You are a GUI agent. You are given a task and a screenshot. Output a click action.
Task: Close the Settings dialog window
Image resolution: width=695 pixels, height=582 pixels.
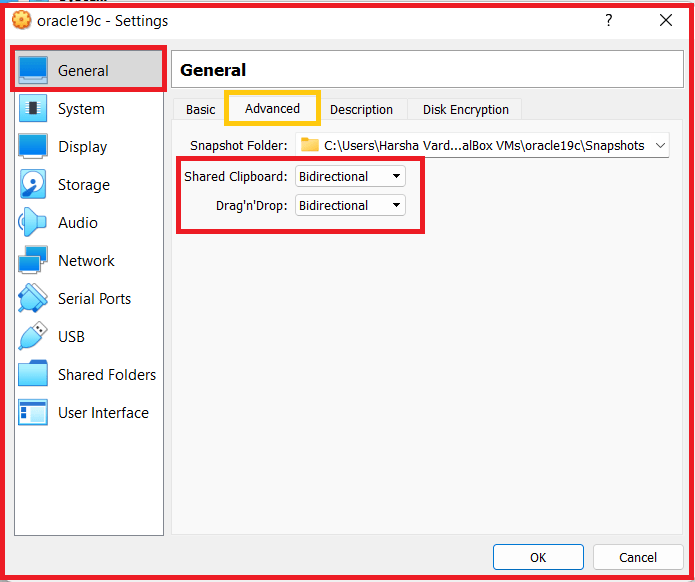coord(666,20)
